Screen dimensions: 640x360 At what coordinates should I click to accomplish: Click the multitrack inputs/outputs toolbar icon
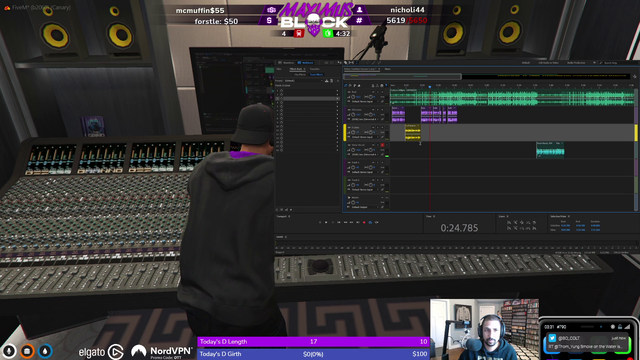[346, 86]
